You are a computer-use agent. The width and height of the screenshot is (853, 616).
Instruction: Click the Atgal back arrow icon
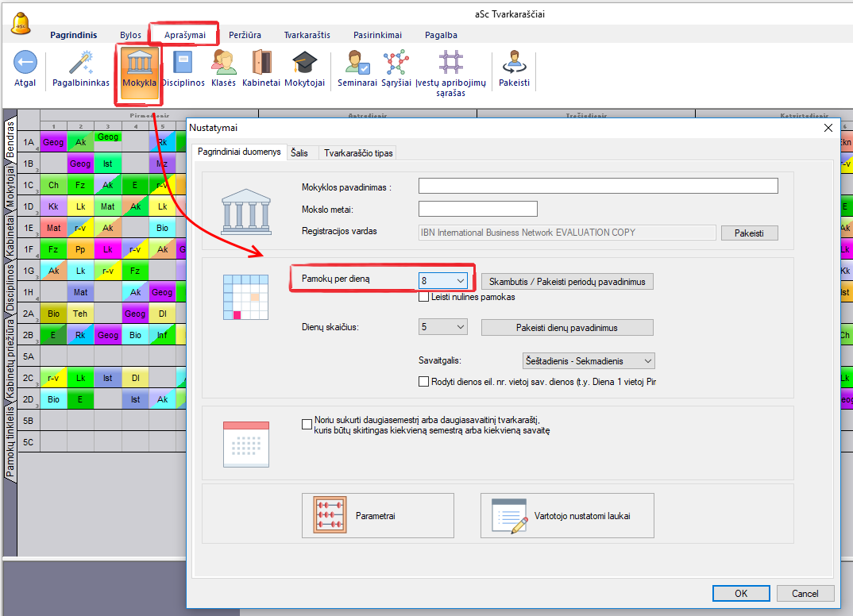pos(25,64)
